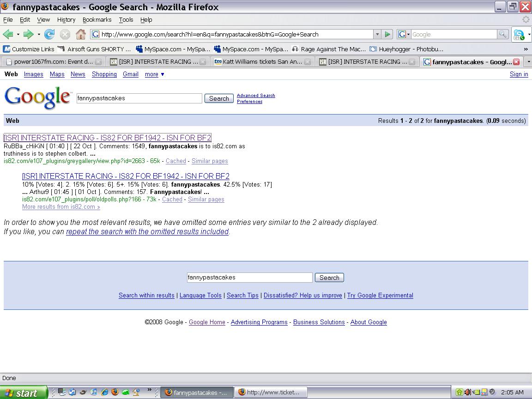The height and width of the screenshot is (399, 532).
Task: Show more bookmarks with the chevron
Action: coord(526,49)
